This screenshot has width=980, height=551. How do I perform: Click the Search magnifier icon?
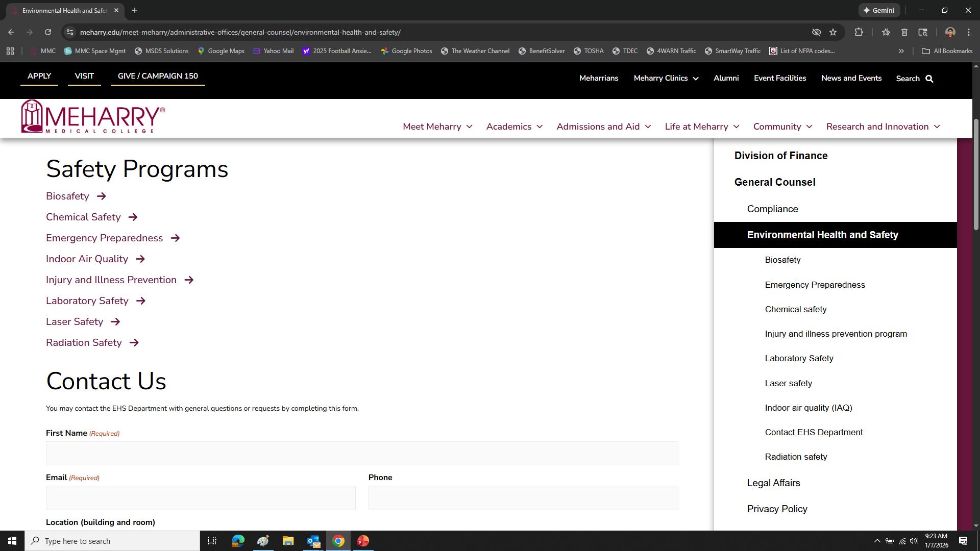(929, 79)
